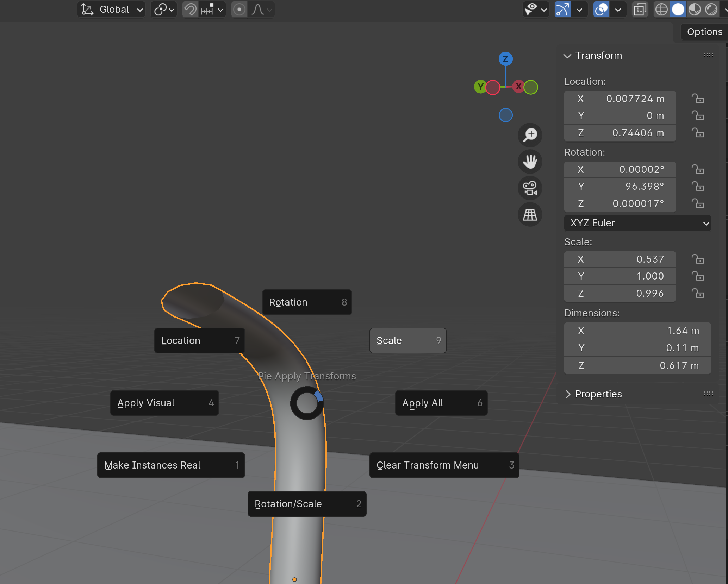Click the Scale Z field 0.996
728x584 pixels.
pos(620,294)
